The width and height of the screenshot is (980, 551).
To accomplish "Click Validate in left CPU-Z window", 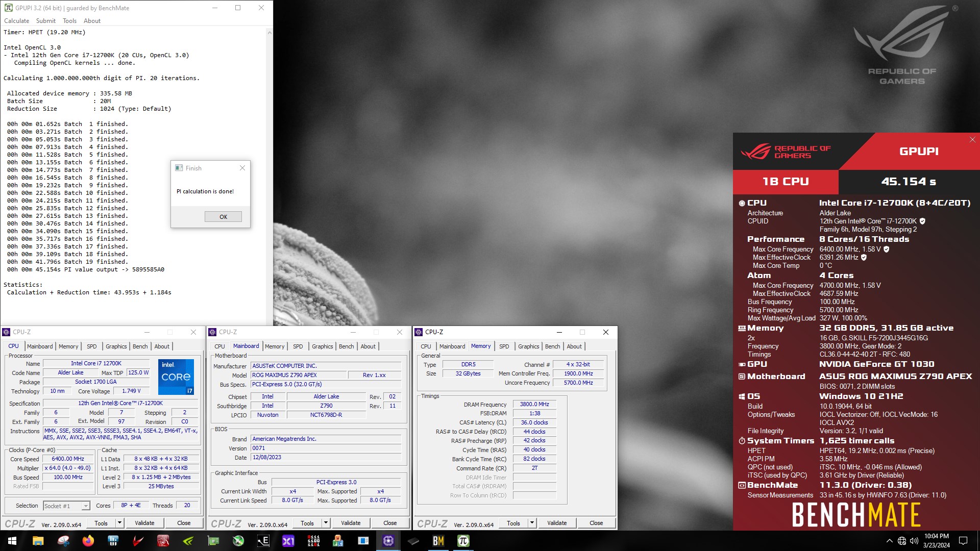I will [x=144, y=523].
